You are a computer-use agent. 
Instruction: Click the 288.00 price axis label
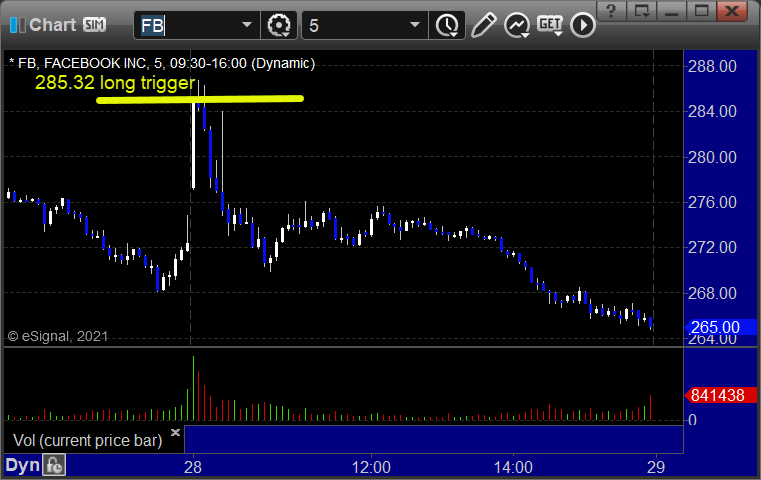712,66
